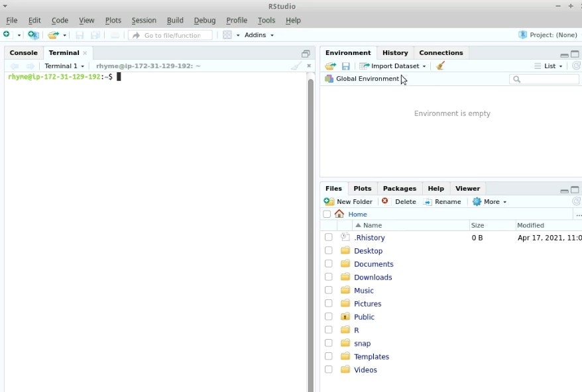The image size is (582, 392).
Task: Open the More gear dropdown
Action: pyautogui.click(x=489, y=202)
